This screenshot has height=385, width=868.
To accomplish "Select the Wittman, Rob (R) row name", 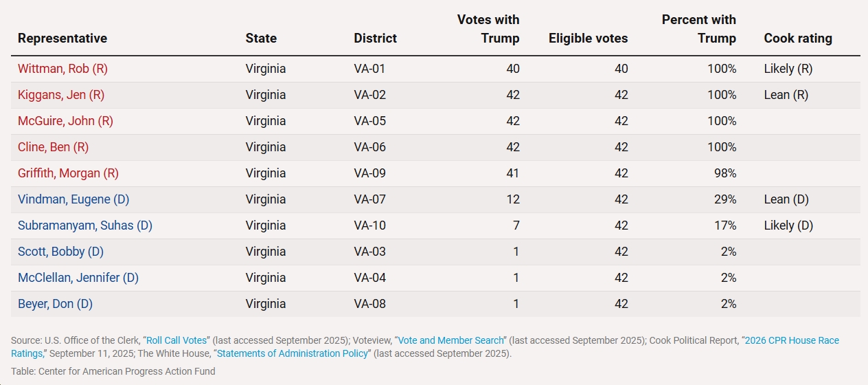I will [x=62, y=69].
